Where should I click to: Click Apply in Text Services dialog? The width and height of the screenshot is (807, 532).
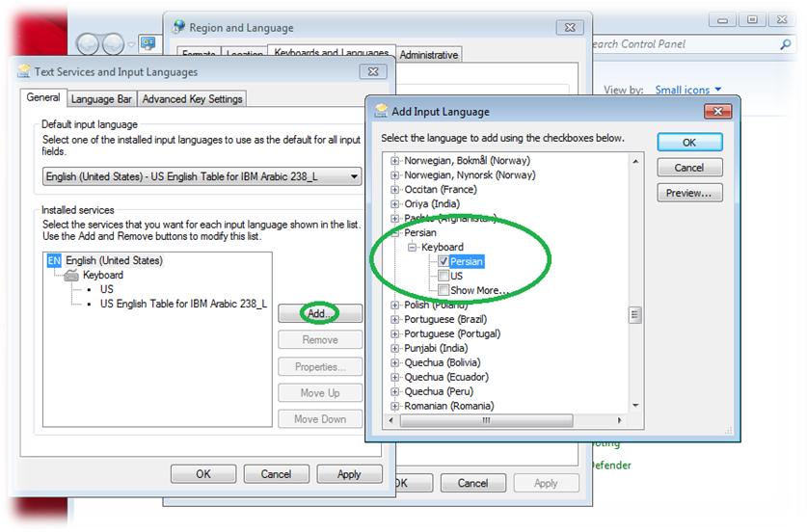tap(349, 474)
